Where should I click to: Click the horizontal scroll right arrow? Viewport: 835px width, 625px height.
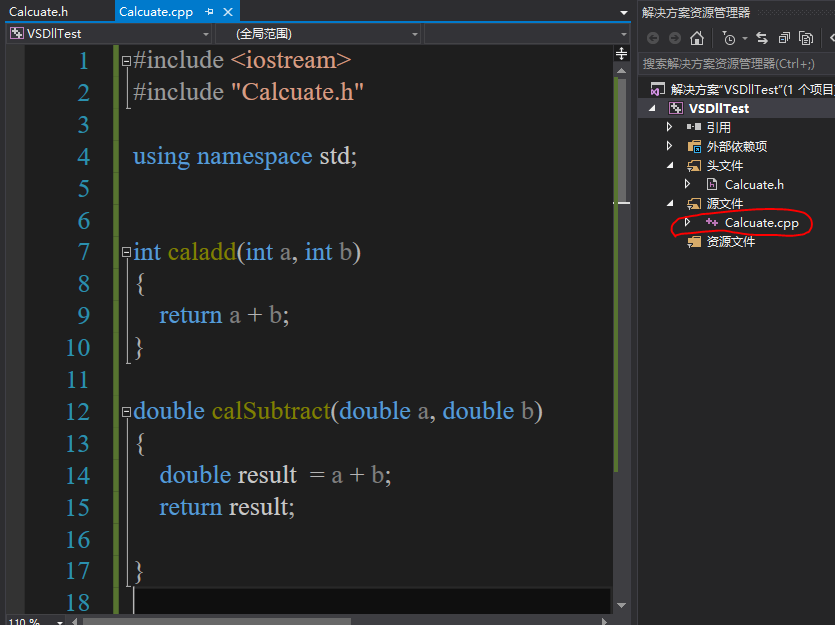pos(604,621)
